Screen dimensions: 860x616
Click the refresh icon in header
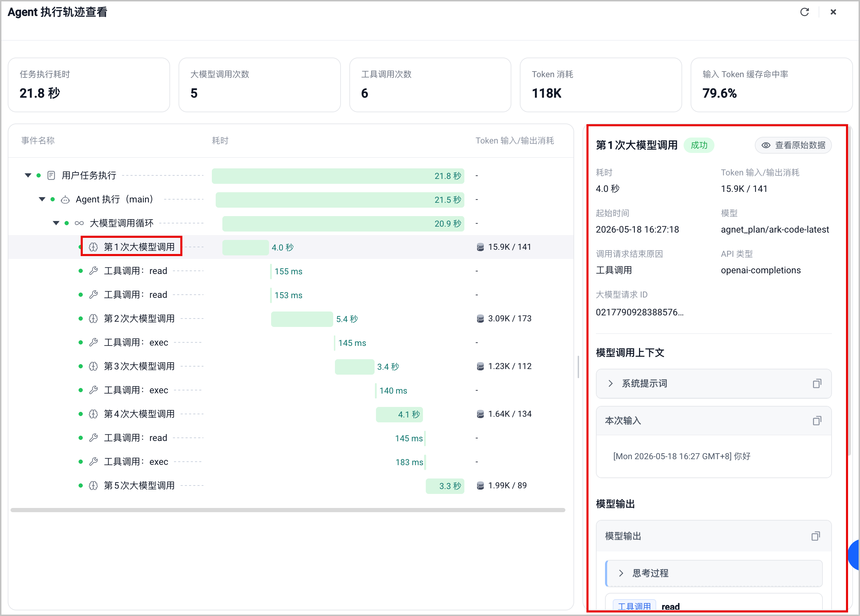[x=804, y=12]
